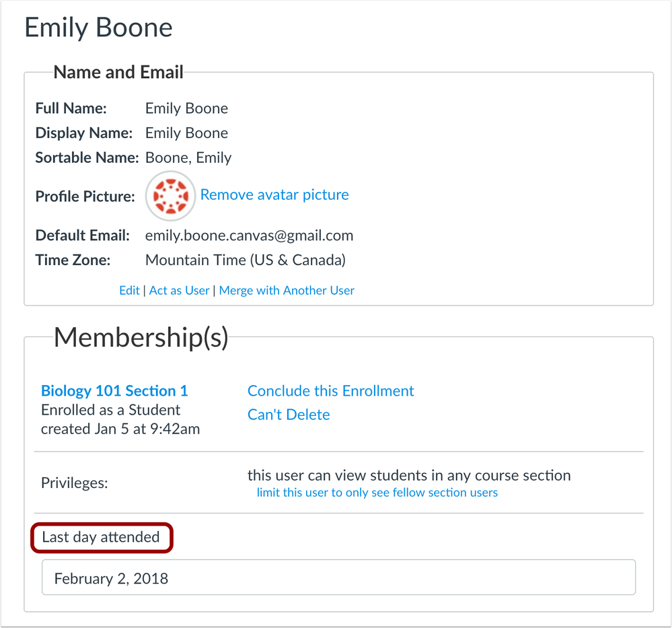Click the enrollment created date text
The image size is (672, 628).
(120, 429)
